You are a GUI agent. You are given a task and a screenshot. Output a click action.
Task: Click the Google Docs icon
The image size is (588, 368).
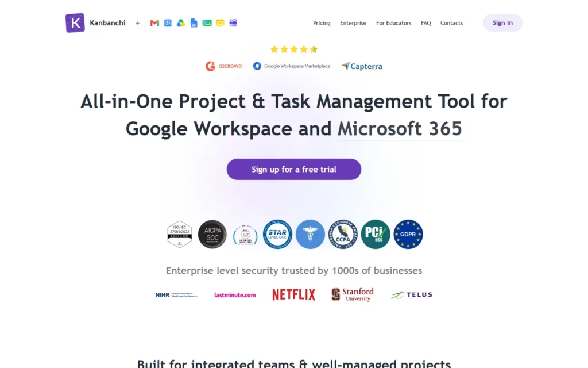click(x=194, y=23)
